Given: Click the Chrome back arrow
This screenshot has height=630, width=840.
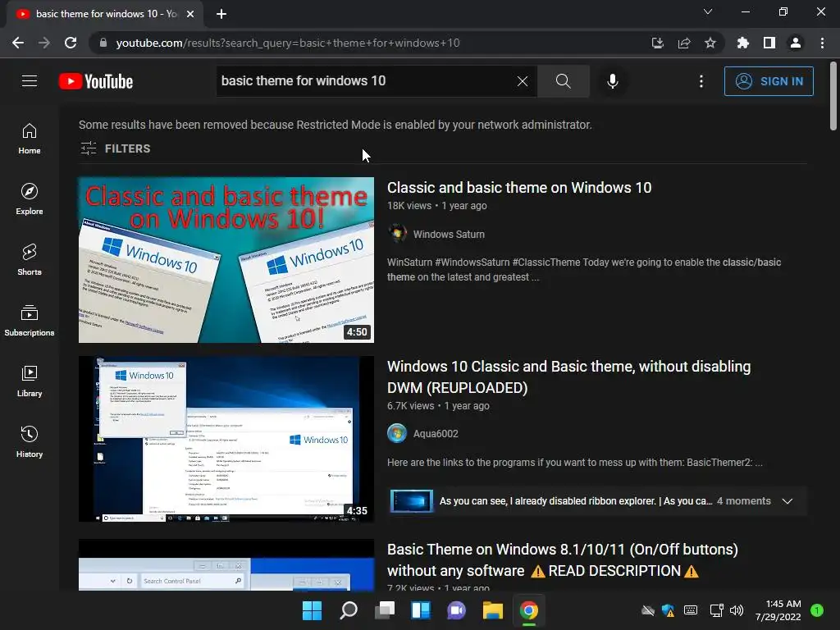Looking at the screenshot, I should pos(18,43).
